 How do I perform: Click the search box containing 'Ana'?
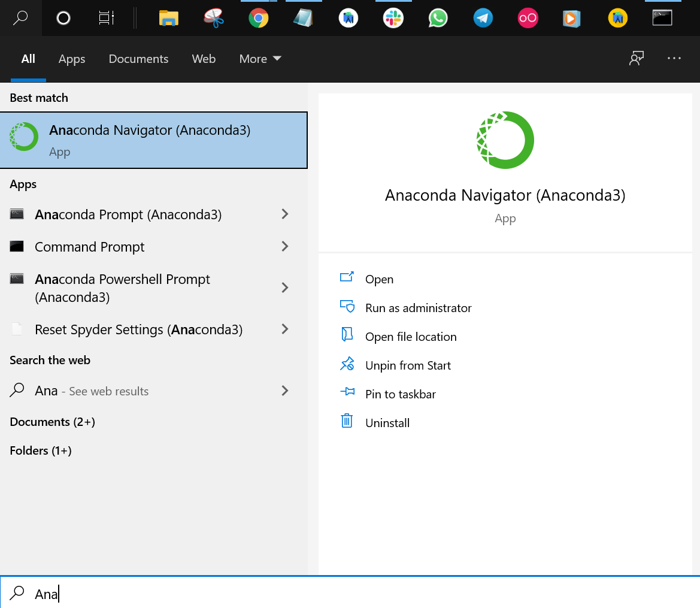(x=350, y=593)
